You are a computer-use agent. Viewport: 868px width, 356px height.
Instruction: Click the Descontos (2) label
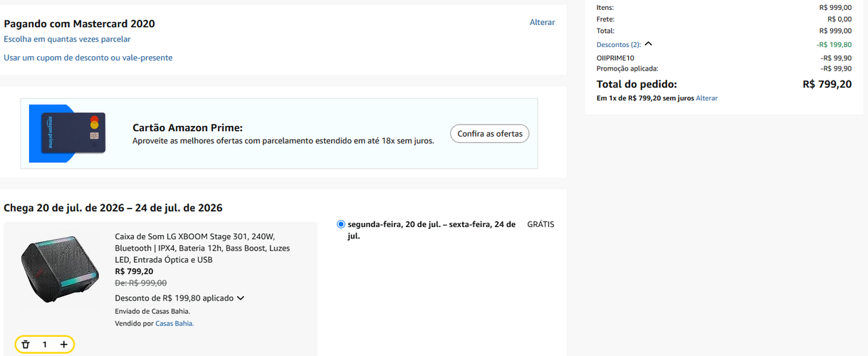pyautogui.click(x=619, y=45)
